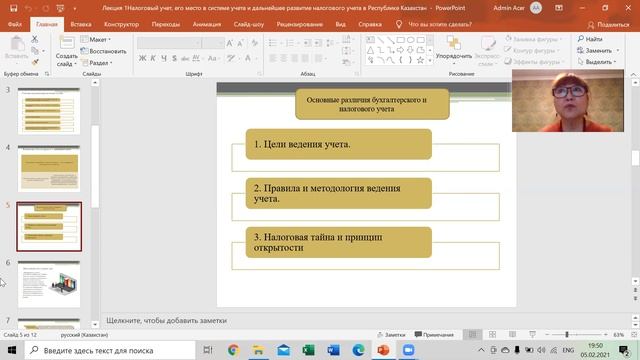Open the Файл menu
This screenshot has height=360, width=640.
pyautogui.click(x=15, y=24)
